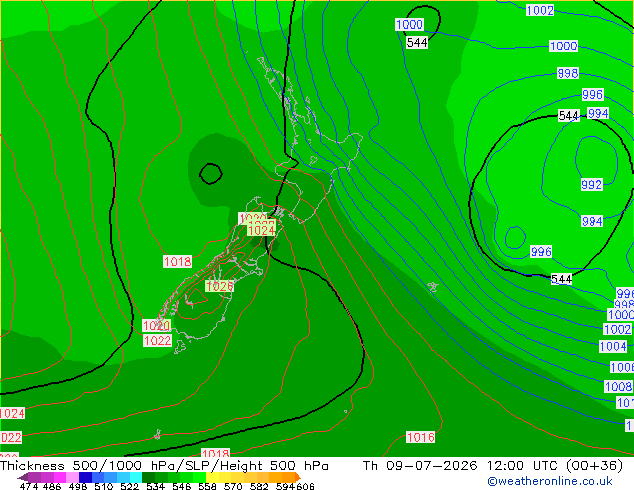Click the black 544 label next to 994
This screenshot has width=634, height=490.
point(568,116)
